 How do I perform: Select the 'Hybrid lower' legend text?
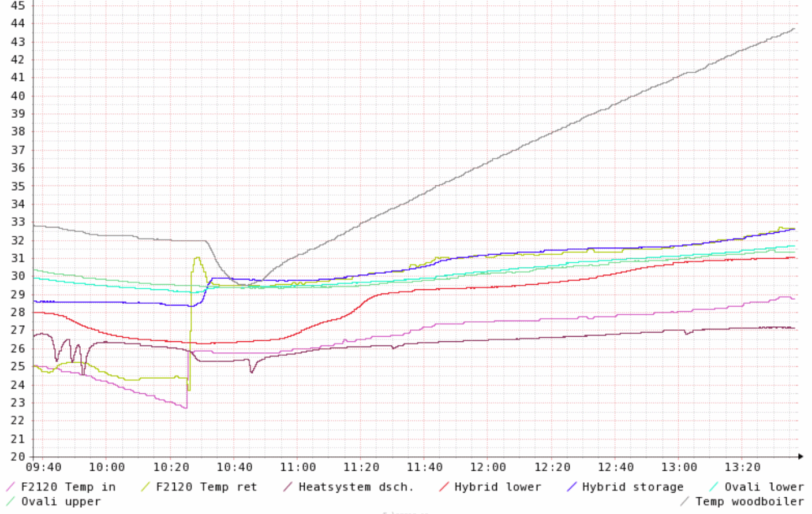497,487
